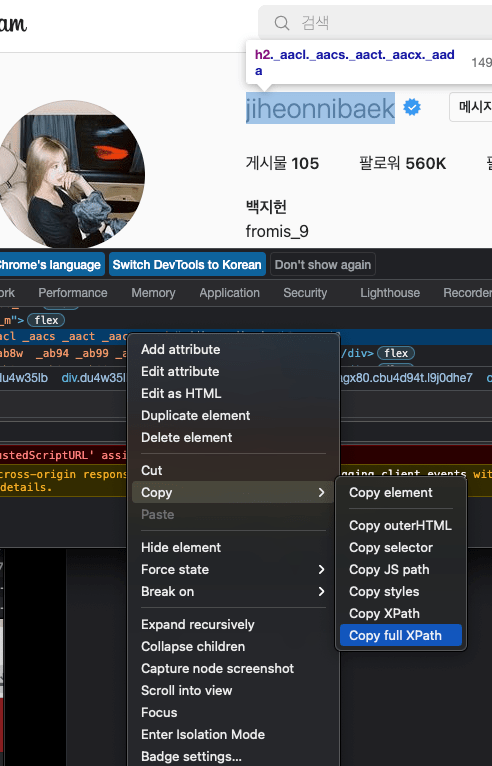492x766 pixels.
Task: Expand the Copy submenu arrow
Action: pos(321,492)
